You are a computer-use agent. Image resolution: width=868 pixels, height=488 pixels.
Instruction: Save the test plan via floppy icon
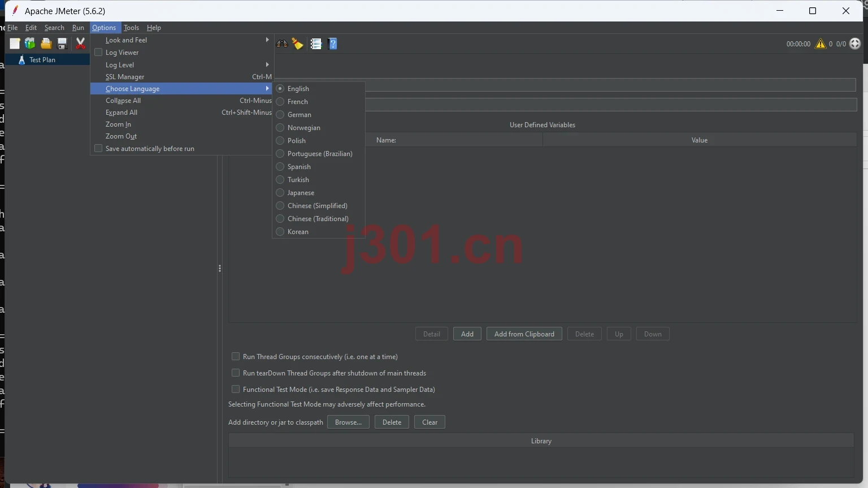click(x=62, y=44)
